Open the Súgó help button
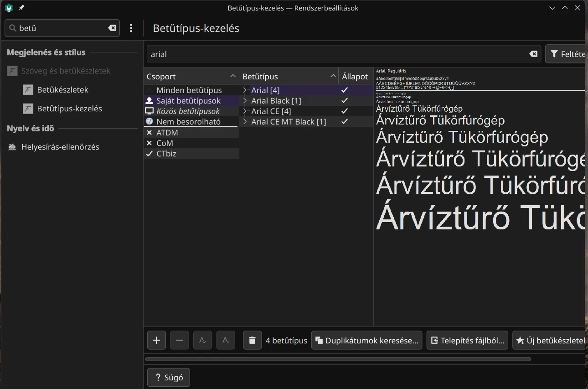The image size is (588, 389). 169,377
